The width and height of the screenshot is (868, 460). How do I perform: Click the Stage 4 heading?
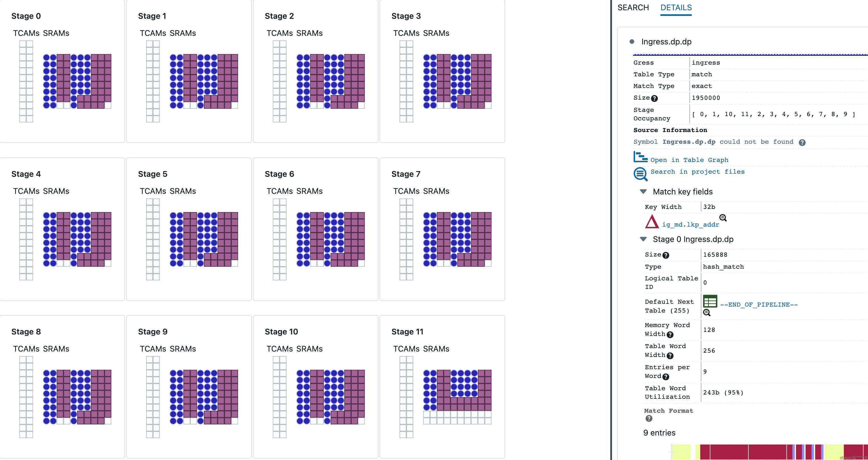pos(26,174)
